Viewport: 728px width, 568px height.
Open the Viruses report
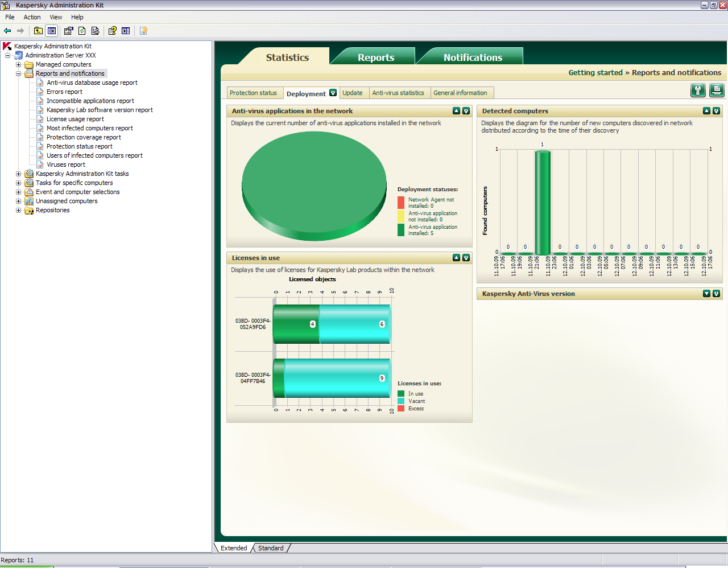(x=66, y=164)
